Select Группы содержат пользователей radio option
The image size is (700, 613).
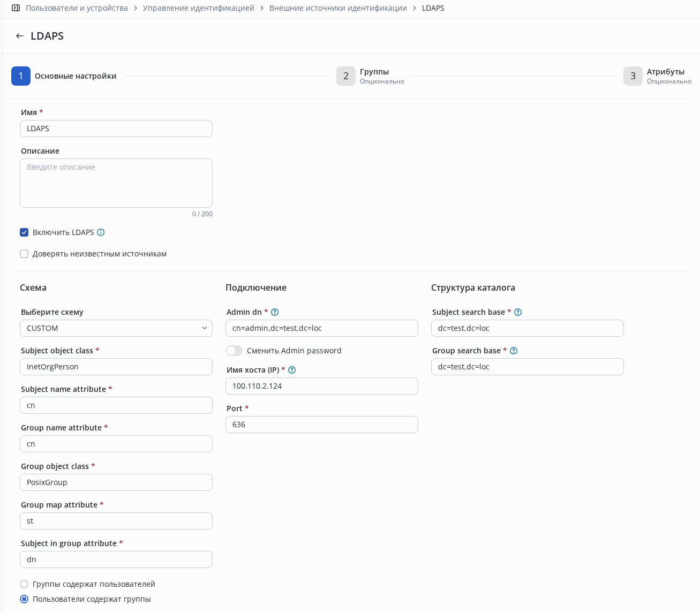24,584
